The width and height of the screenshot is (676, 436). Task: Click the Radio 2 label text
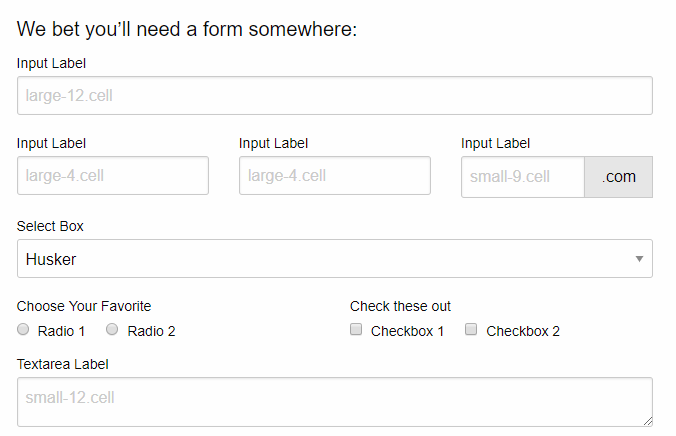click(x=151, y=331)
